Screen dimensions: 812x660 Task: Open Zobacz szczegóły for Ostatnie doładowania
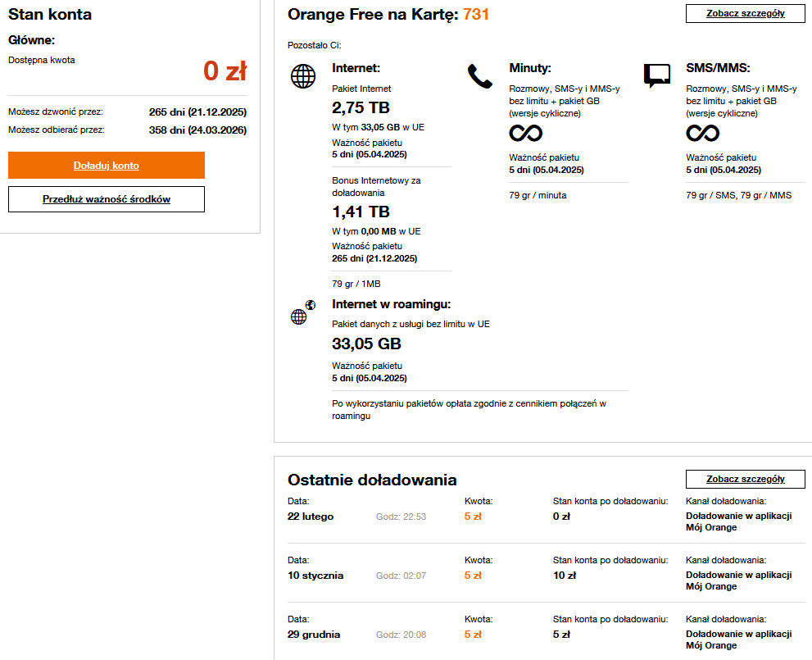[746, 479]
